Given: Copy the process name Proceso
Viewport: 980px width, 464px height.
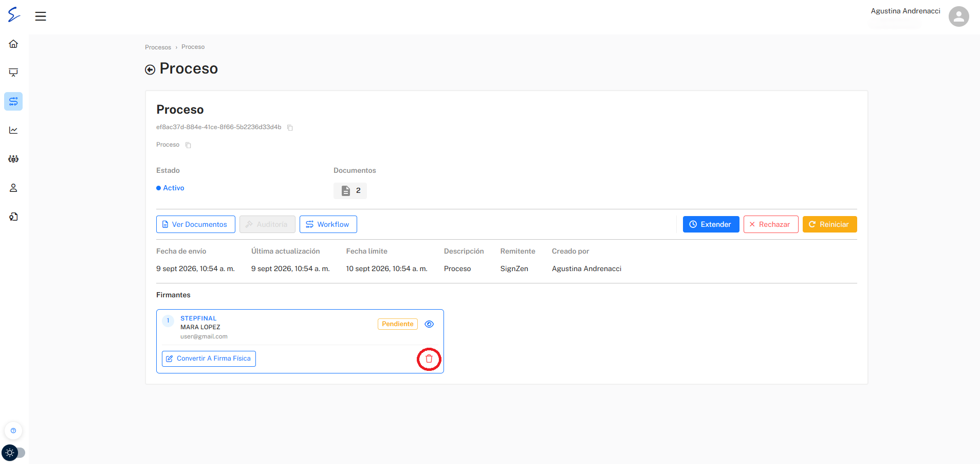Looking at the screenshot, I should 188,145.
